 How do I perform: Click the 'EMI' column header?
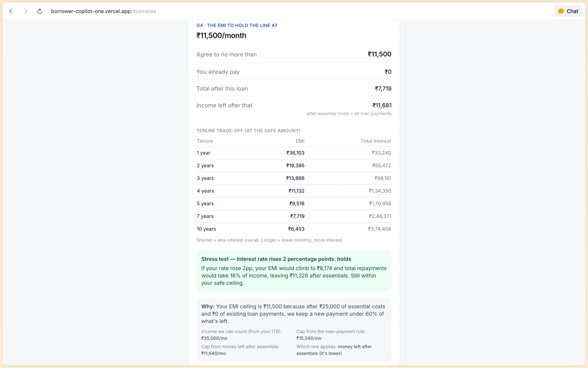point(300,141)
